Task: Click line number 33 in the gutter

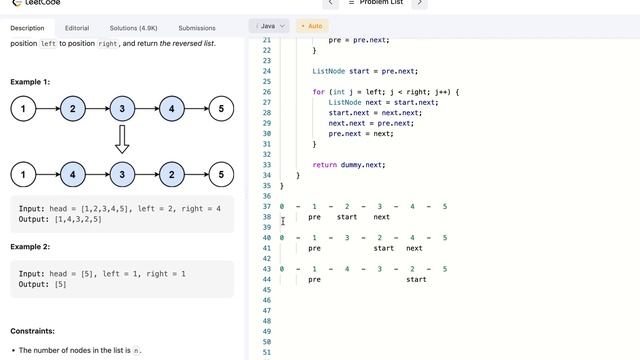Action: coord(267,165)
